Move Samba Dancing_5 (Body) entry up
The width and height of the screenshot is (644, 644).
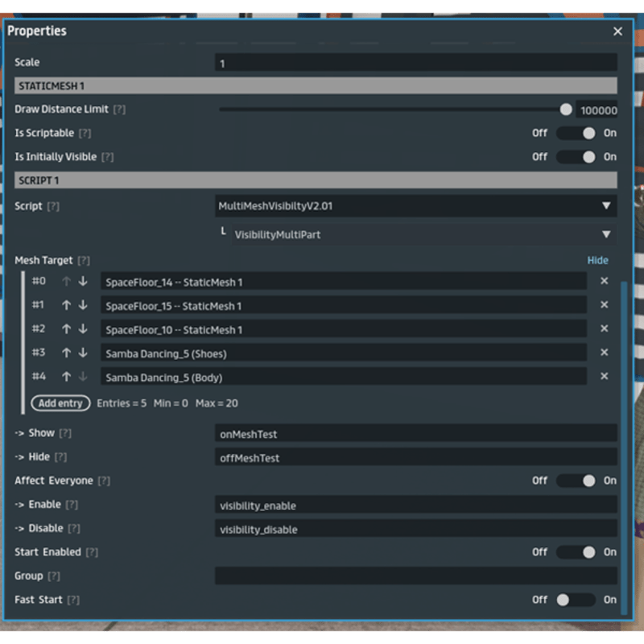[67, 377]
